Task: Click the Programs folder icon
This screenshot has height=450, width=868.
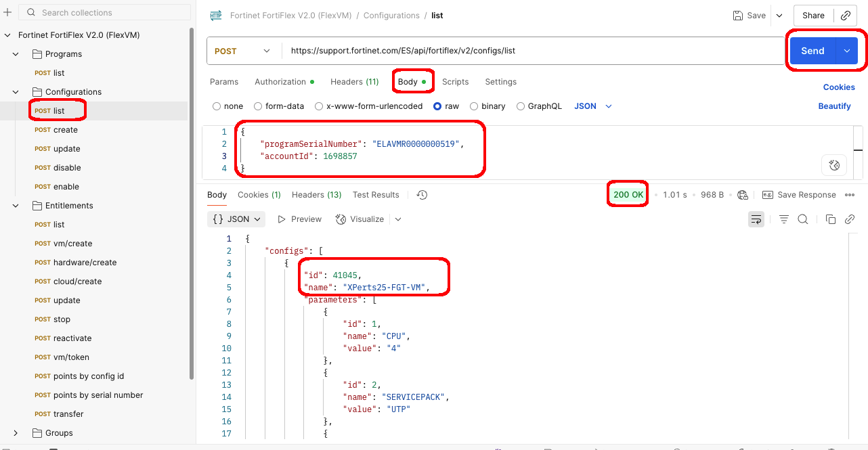Action: click(38, 54)
